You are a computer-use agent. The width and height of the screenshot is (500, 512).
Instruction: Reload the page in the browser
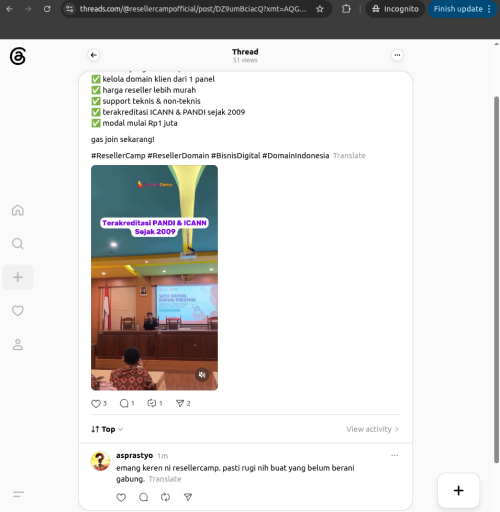click(47, 9)
